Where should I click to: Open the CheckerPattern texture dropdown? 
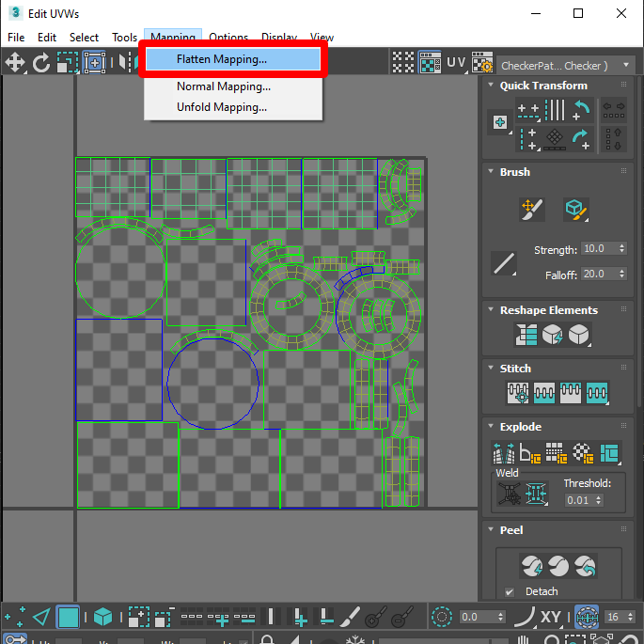[x=564, y=65]
